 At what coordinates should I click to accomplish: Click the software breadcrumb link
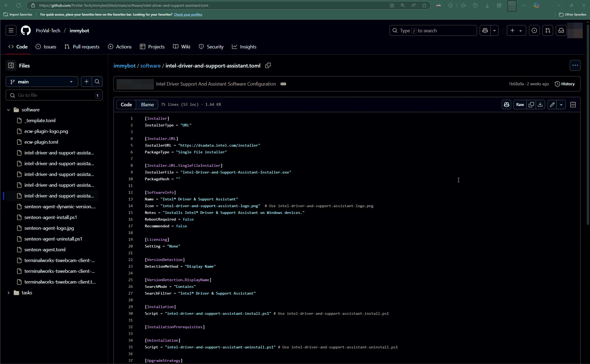pos(150,66)
